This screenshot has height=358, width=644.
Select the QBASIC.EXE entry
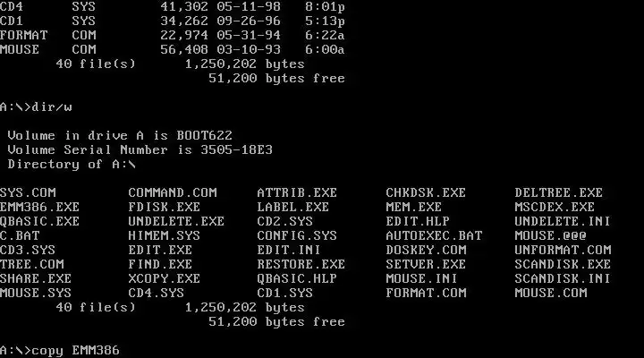[39, 221]
